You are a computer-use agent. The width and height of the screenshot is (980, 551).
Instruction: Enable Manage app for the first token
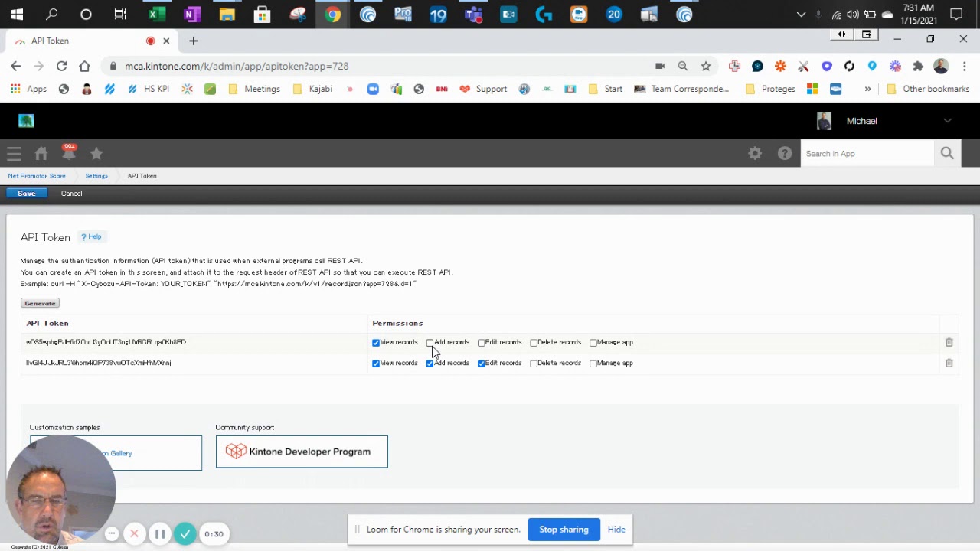[593, 343]
